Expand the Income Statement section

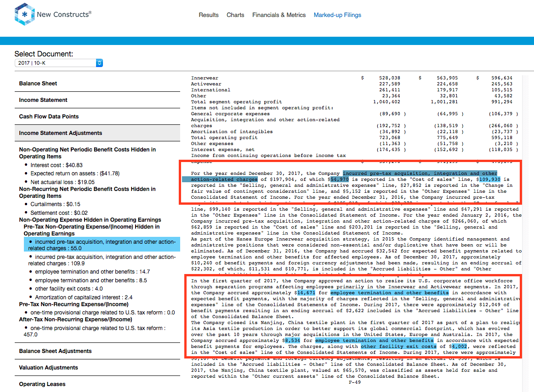pos(97,100)
